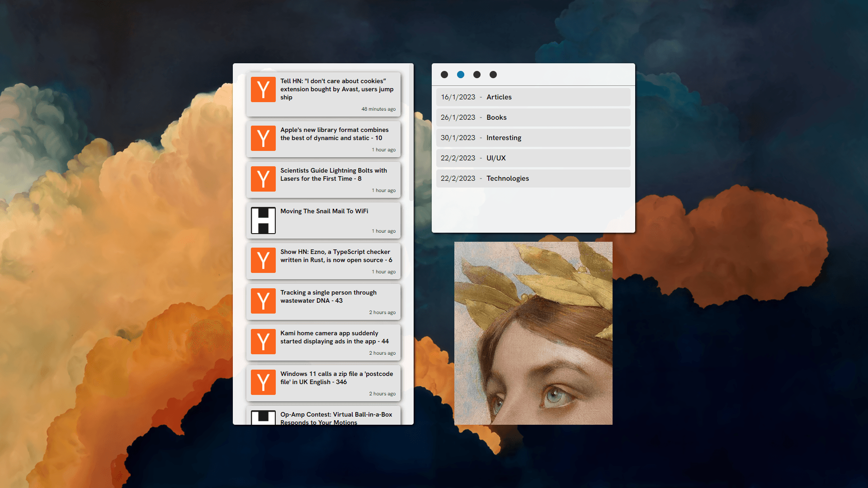The image size is (868, 488).
Task: Select the UI/UX dated 22/2/2023
Action: pyautogui.click(x=533, y=158)
